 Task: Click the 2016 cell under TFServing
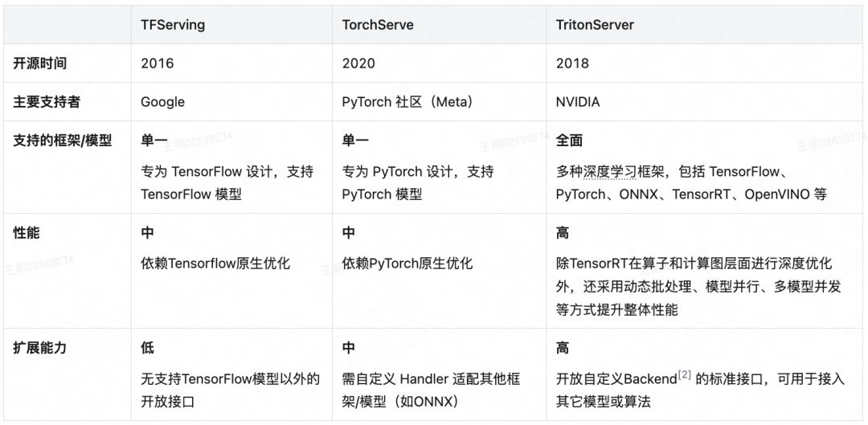(158, 63)
